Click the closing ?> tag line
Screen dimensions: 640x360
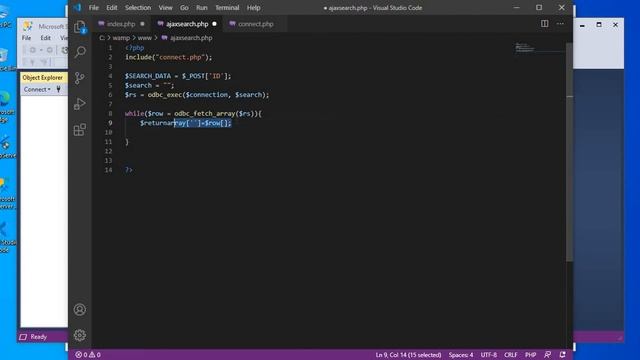point(129,170)
